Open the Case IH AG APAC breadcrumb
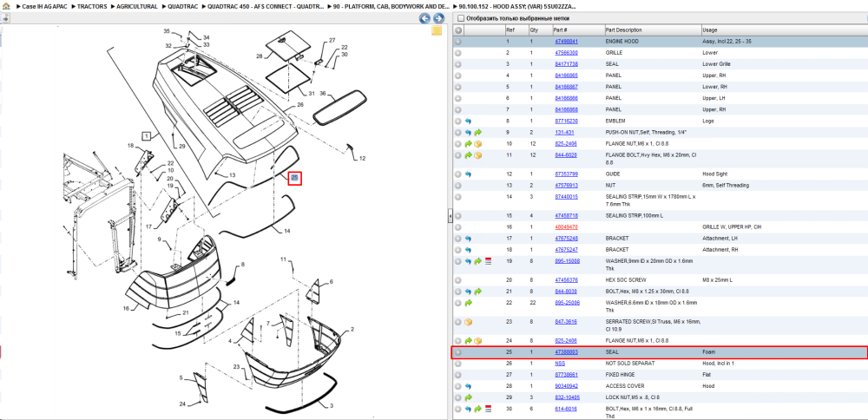Viewport: 868px width, 420px height. pyautogui.click(x=44, y=6)
